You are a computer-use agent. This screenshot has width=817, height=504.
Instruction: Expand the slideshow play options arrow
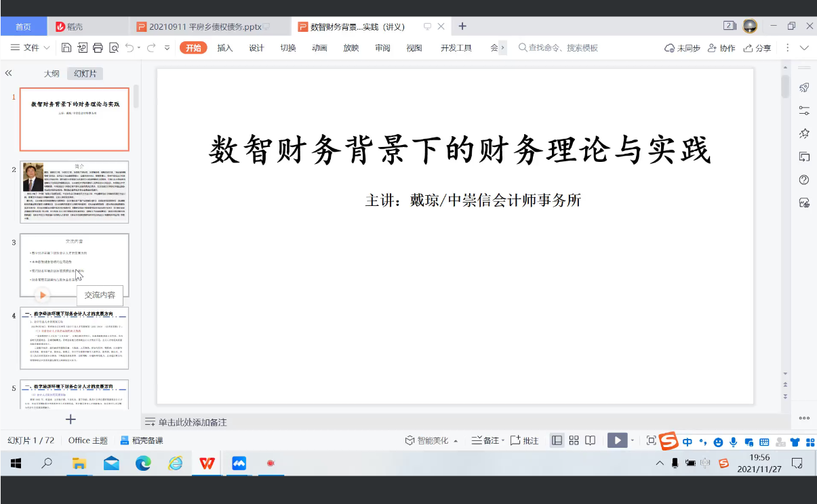pyautogui.click(x=633, y=440)
